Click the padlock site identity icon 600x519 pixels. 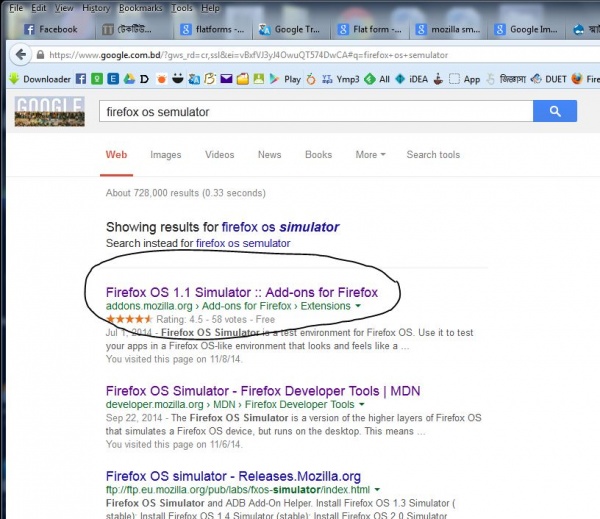tap(40, 55)
